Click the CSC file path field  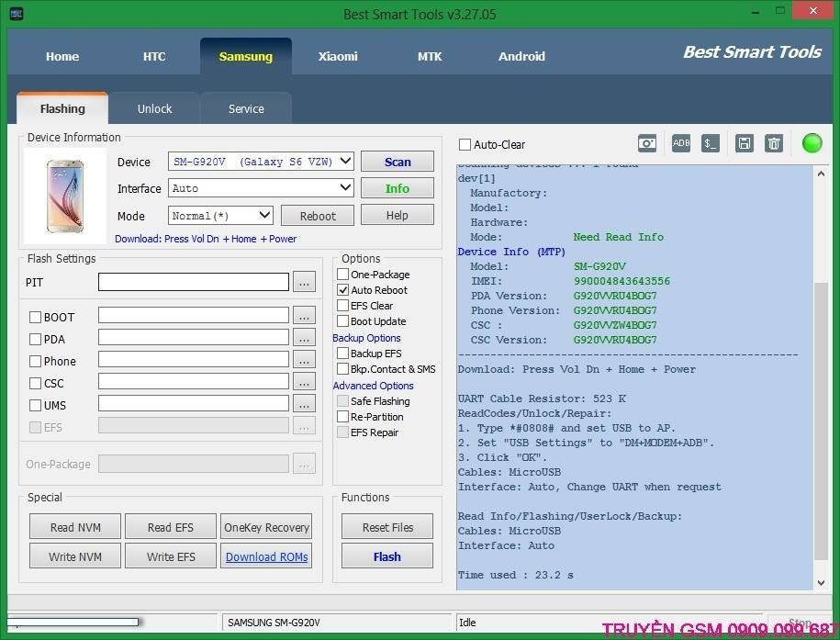click(194, 382)
